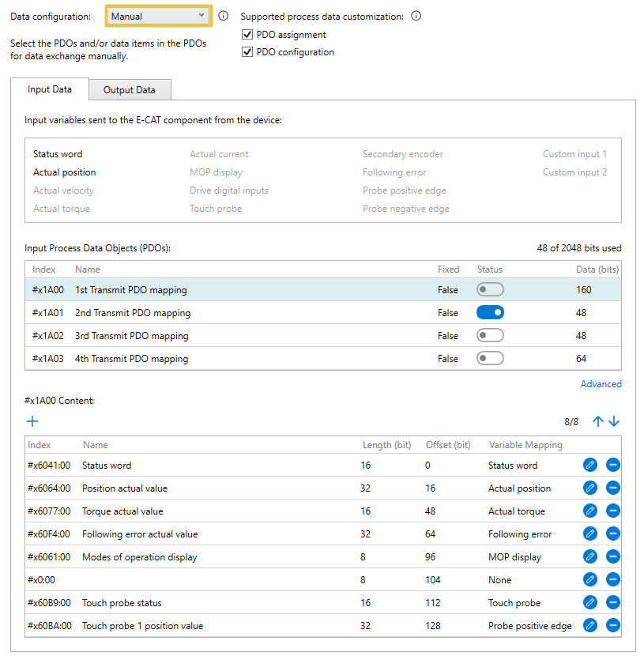The image size is (644, 656).
Task: Open the Advanced link
Action: click(x=601, y=384)
